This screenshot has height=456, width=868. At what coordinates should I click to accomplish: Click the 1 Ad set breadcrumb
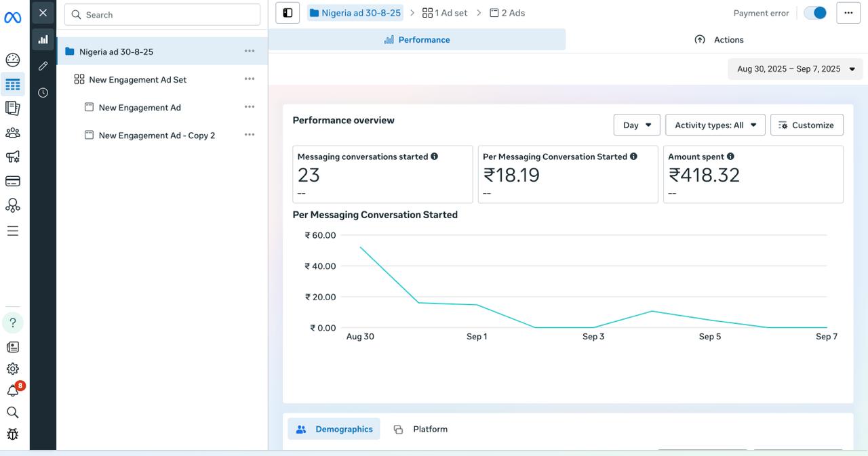click(x=445, y=13)
